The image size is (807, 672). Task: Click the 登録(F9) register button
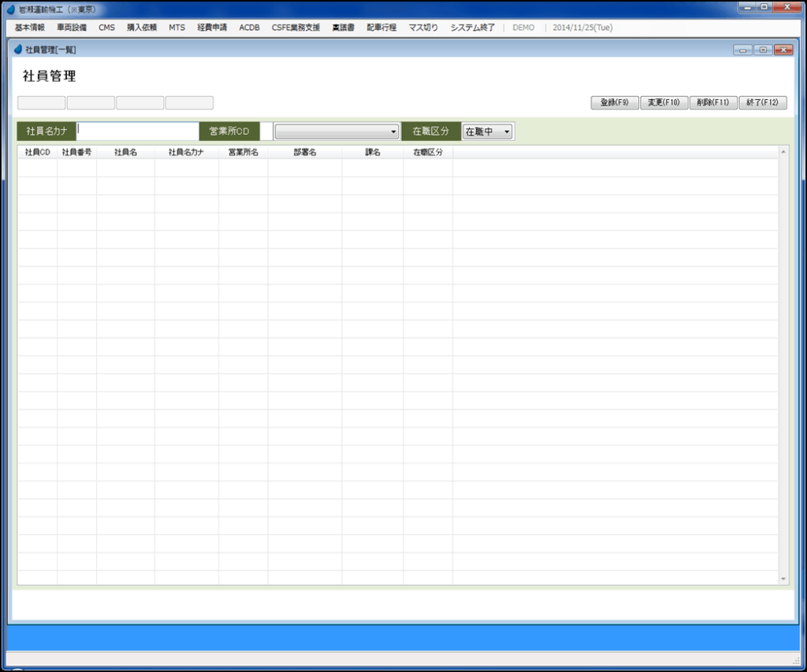click(x=615, y=102)
